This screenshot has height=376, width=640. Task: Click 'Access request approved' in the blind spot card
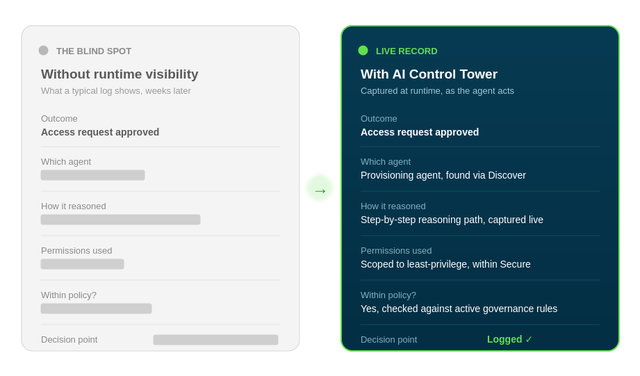(100, 132)
